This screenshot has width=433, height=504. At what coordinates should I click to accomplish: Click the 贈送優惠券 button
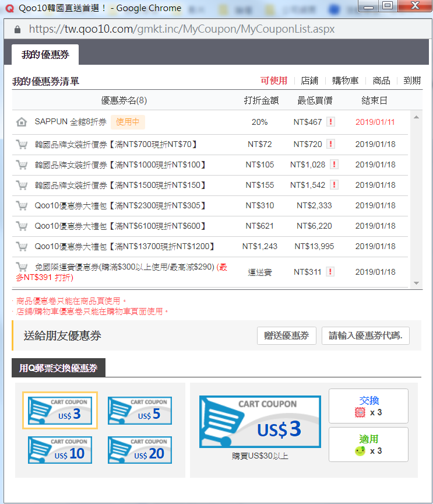(287, 336)
